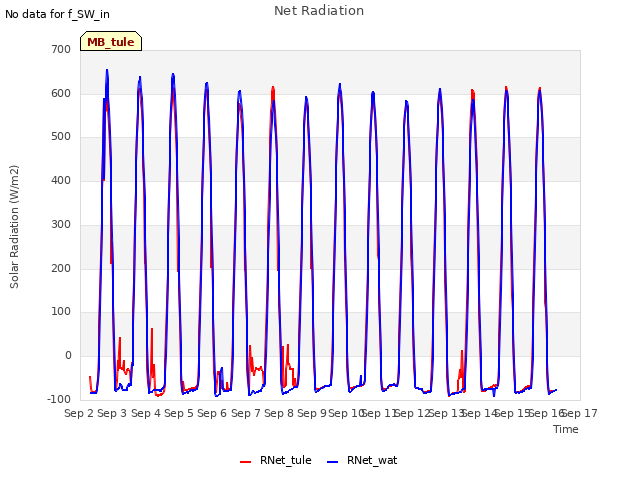Click the Sep 5 x-axis date label
The height and width of the screenshot is (480, 640).
point(179,413)
